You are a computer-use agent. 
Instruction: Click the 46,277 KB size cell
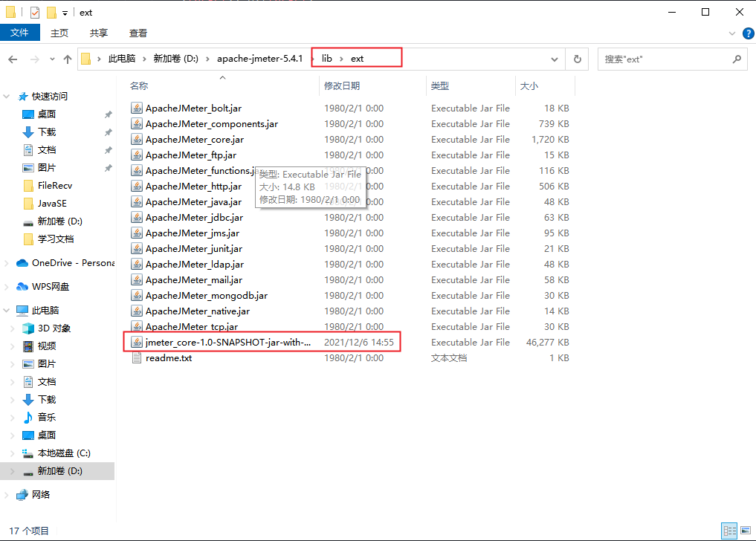tap(547, 343)
